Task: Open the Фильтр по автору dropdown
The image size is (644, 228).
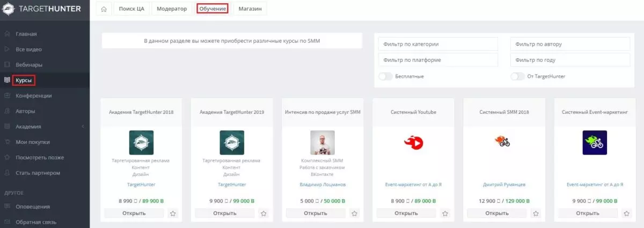Action: coord(570,44)
